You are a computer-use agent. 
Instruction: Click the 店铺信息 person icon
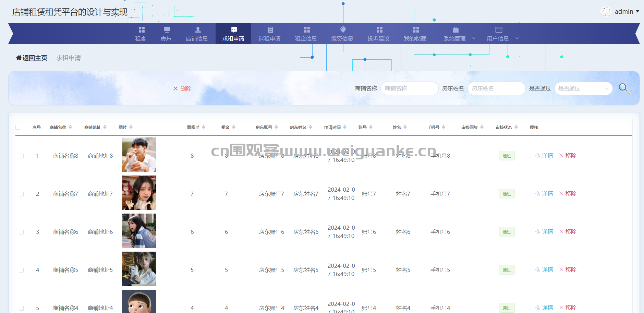click(x=198, y=30)
